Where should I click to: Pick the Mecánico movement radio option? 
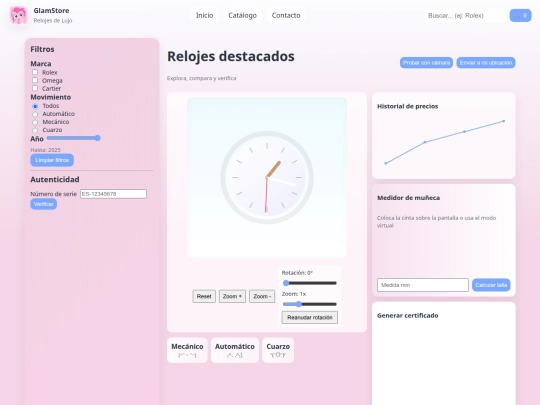click(x=35, y=122)
